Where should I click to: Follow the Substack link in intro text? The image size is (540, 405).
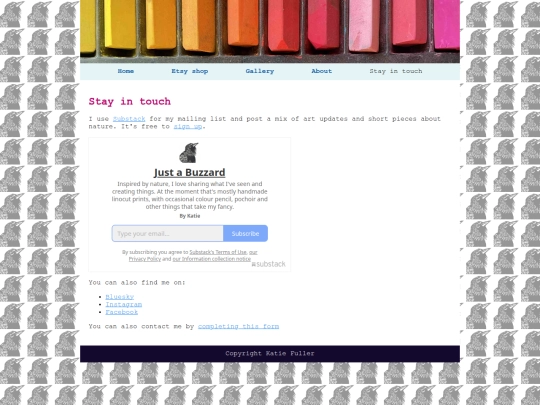[129, 119]
